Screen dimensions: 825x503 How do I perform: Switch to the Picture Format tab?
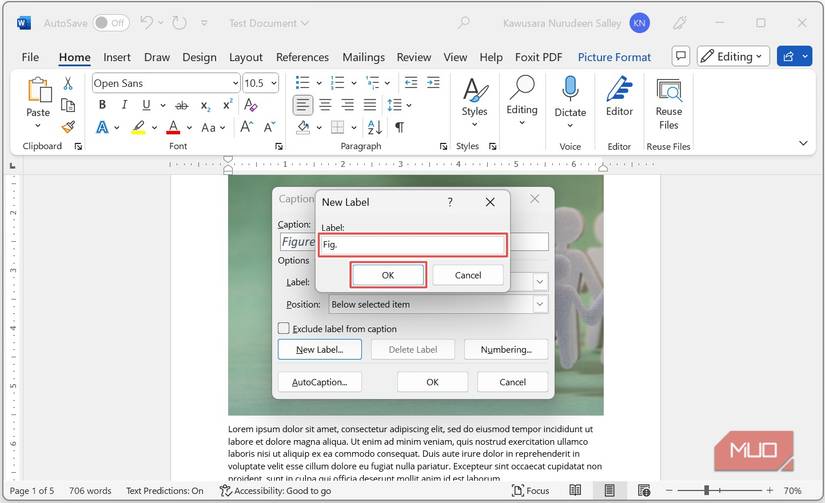614,57
